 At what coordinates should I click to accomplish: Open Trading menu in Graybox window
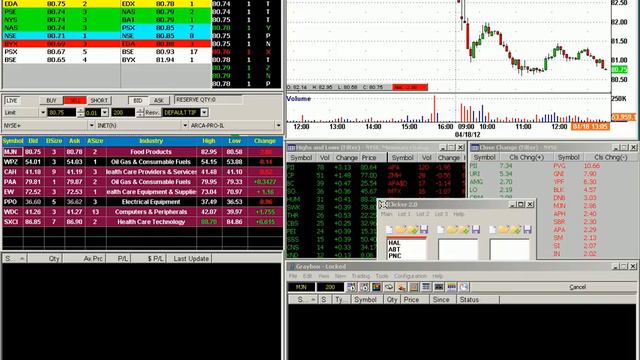click(360, 276)
